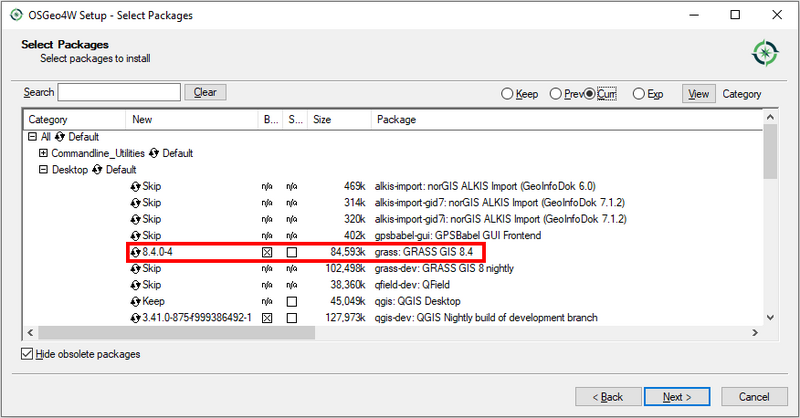Viewport: 800px width, 418px height.
Task: Click the cycle icon beside alkis-import Skip
Action: click(x=136, y=186)
